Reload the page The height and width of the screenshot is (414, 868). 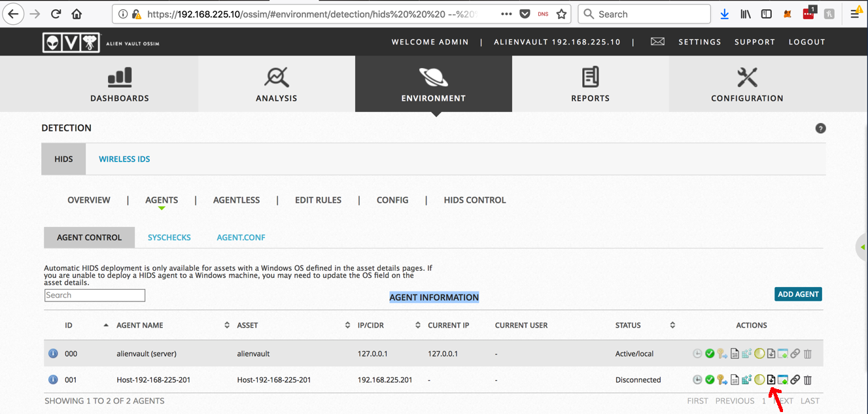[x=56, y=14]
